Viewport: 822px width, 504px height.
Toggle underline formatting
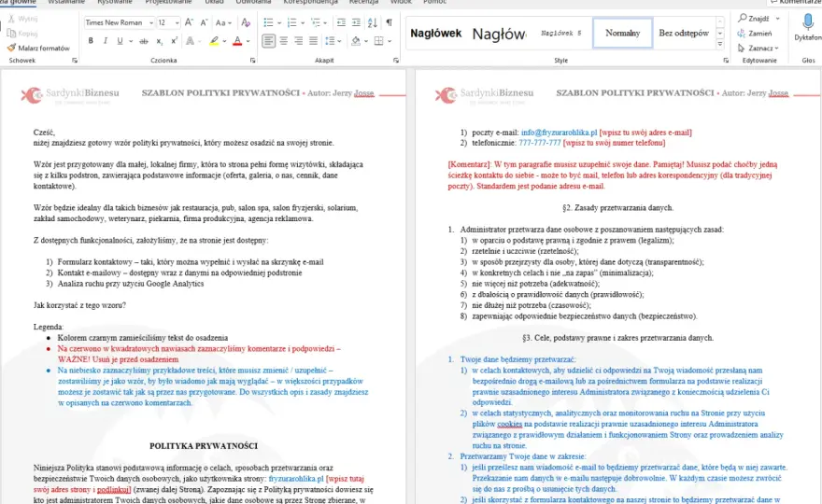(120, 41)
